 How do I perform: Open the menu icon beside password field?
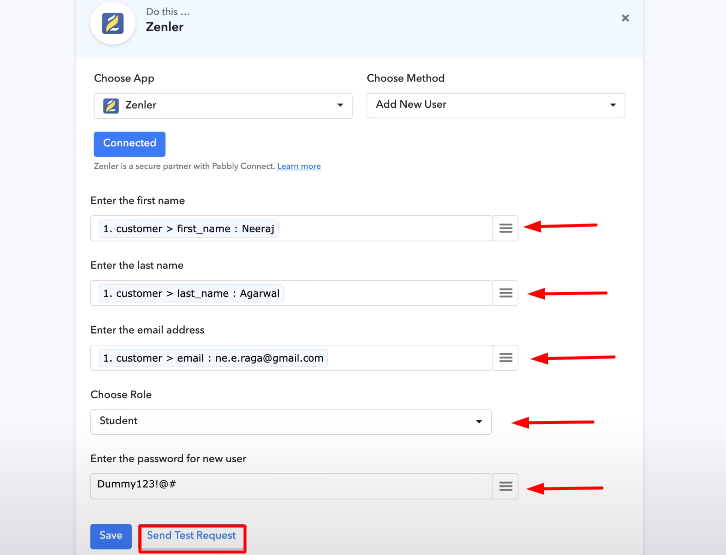[x=506, y=486]
